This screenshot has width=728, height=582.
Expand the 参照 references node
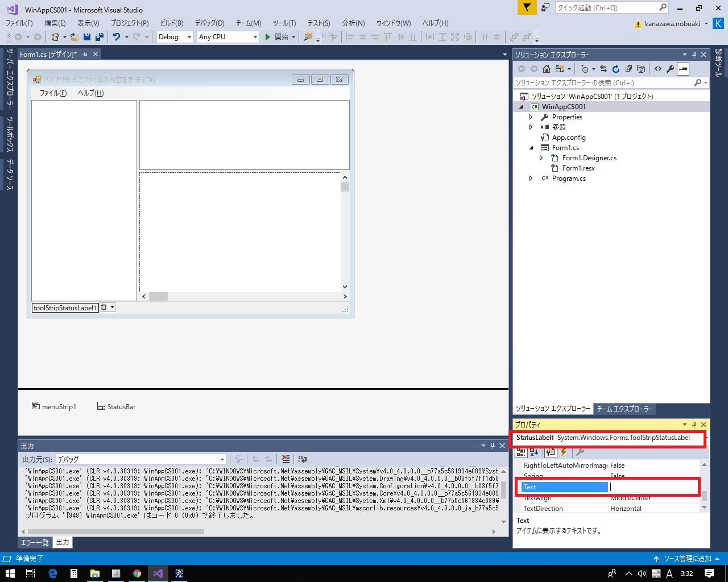point(531,127)
